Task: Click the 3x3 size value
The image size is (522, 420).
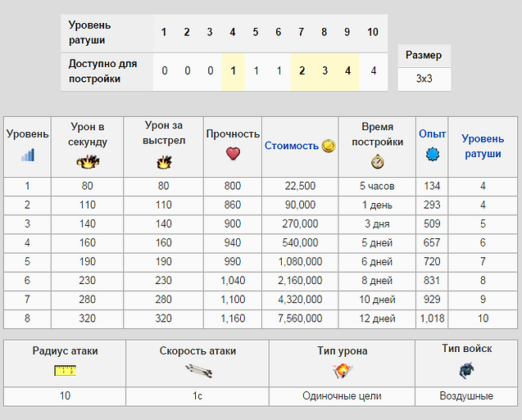Action: point(424,79)
